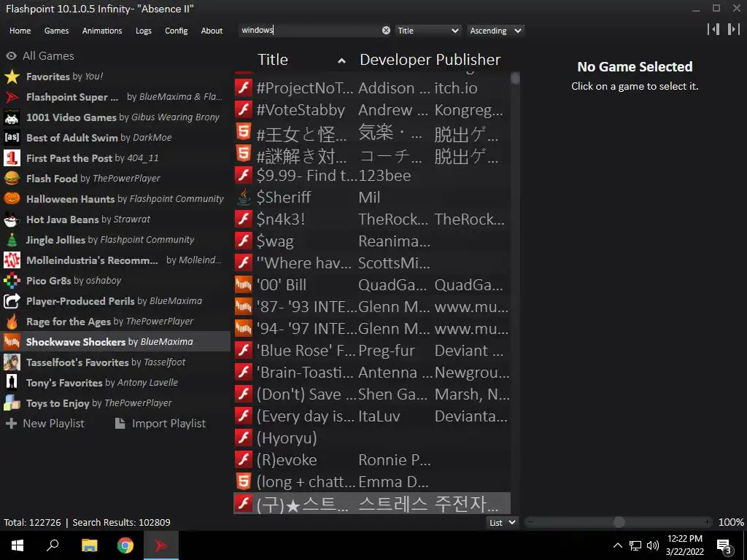Image resolution: width=747 pixels, height=560 pixels.
Task: Open the Windows Start menu
Action: [18, 545]
